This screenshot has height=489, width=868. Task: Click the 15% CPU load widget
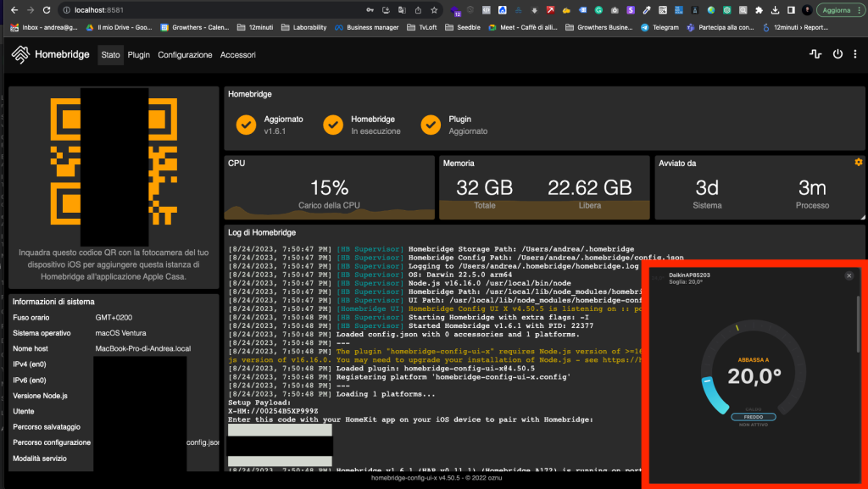[330, 187]
